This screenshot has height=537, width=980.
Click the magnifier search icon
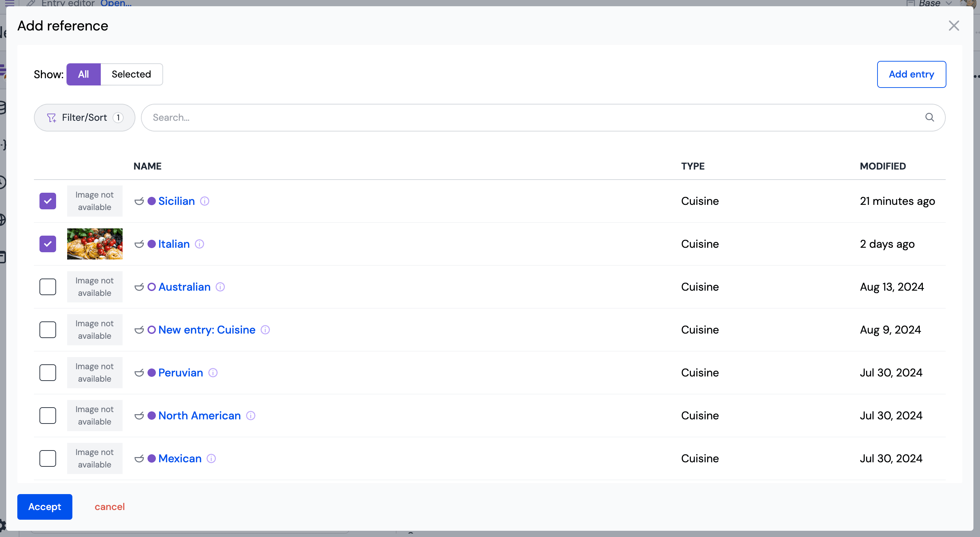929,117
